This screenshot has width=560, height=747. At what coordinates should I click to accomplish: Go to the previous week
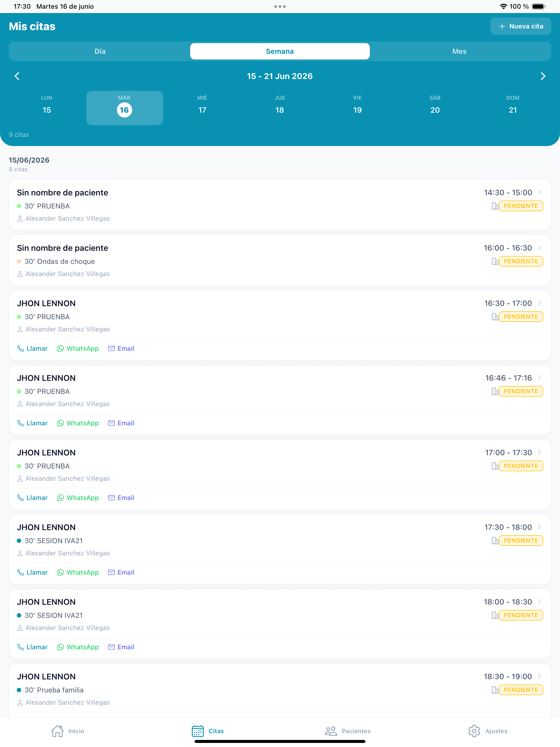(x=17, y=76)
